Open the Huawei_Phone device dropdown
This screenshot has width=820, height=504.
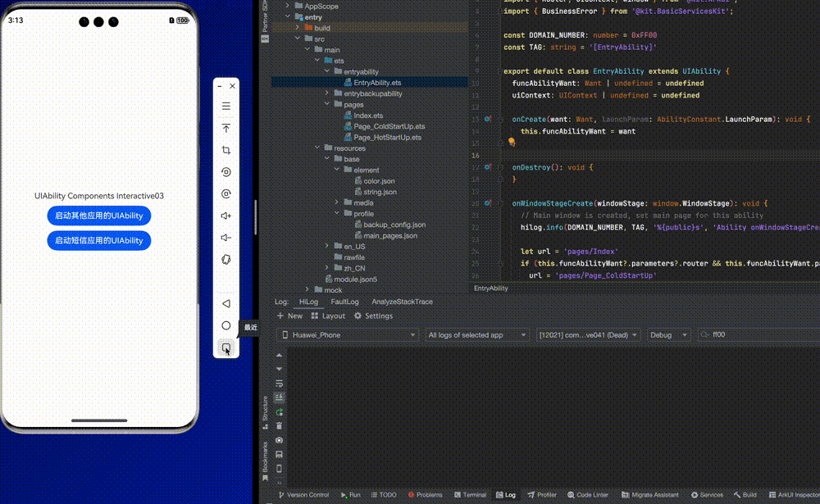[x=348, y=335]
